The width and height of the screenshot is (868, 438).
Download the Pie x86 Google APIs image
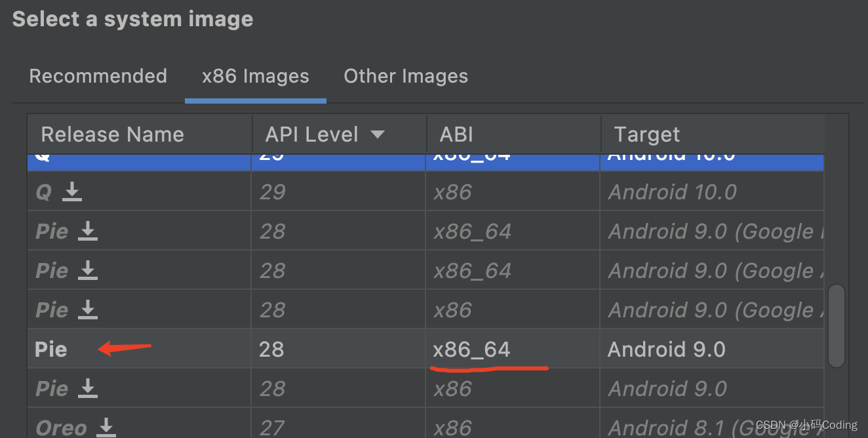point(88,310)
